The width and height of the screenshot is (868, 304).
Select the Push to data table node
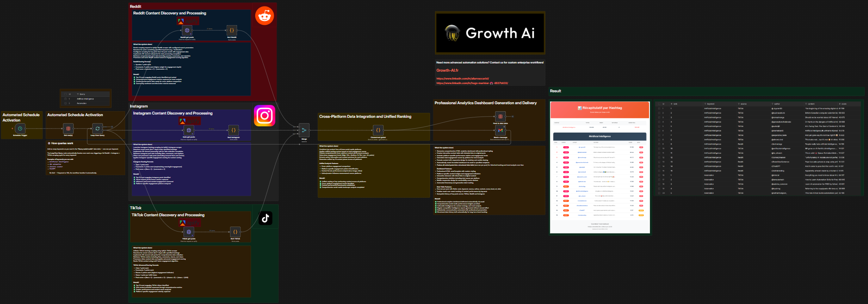coord(500,117)
